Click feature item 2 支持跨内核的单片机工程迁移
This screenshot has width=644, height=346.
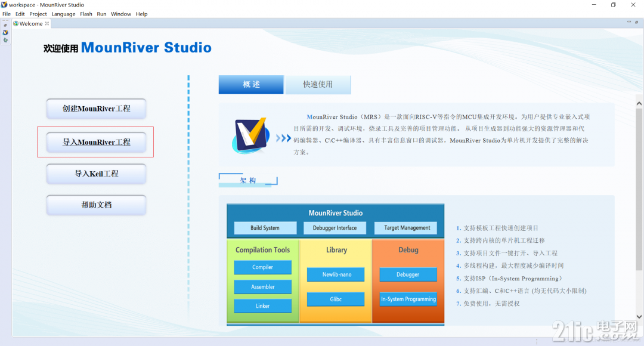tap(500, 240)
